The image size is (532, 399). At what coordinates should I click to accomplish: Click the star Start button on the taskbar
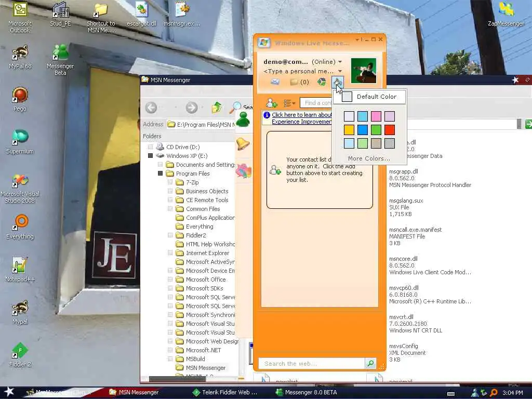pos(8,392)
